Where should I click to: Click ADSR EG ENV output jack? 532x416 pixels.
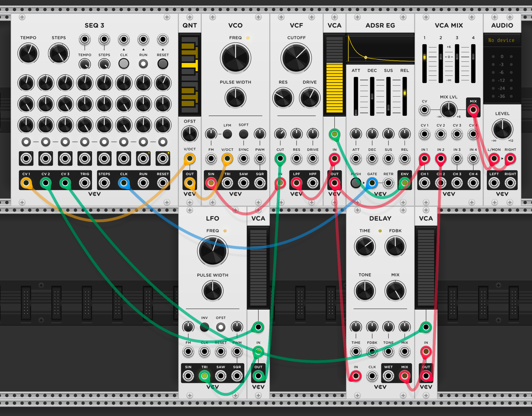click(405, 183)
